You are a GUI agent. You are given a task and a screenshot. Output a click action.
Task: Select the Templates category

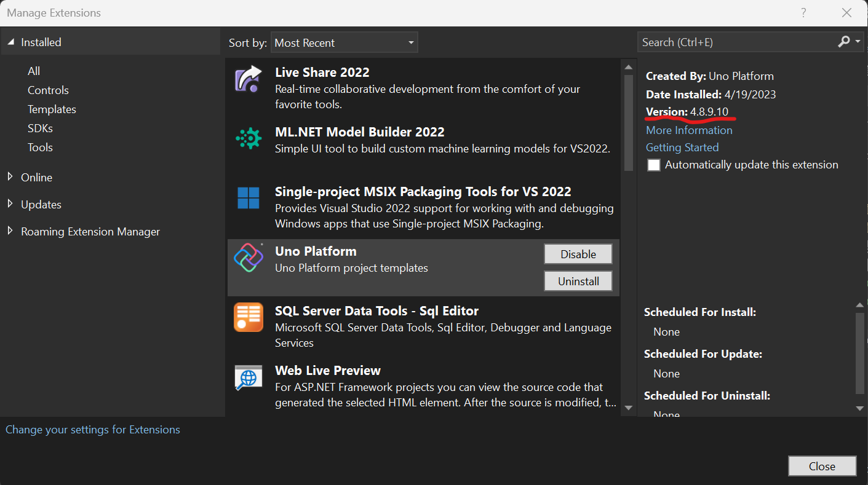[52, 109]
